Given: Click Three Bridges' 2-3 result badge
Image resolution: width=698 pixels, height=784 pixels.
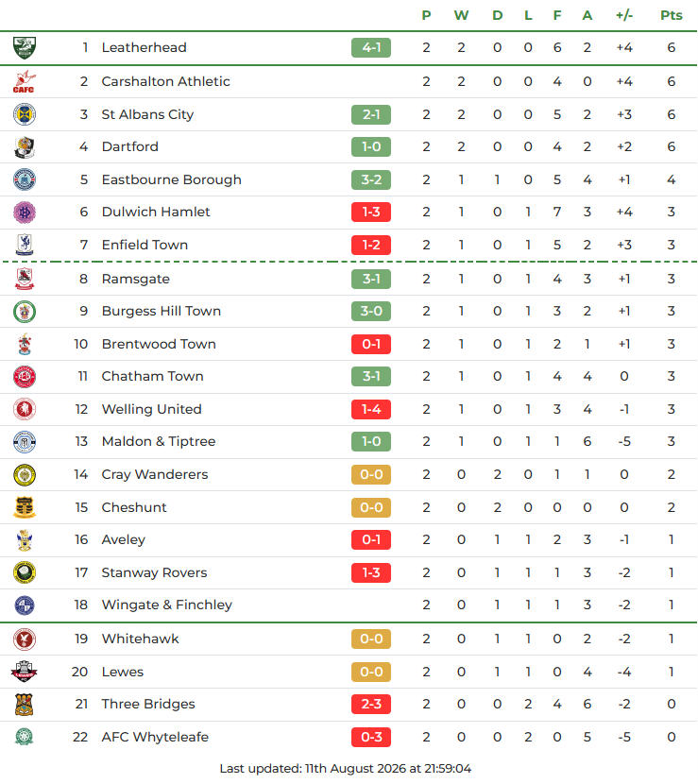Looking at the screenshot, I should click(x=371, y=704).
